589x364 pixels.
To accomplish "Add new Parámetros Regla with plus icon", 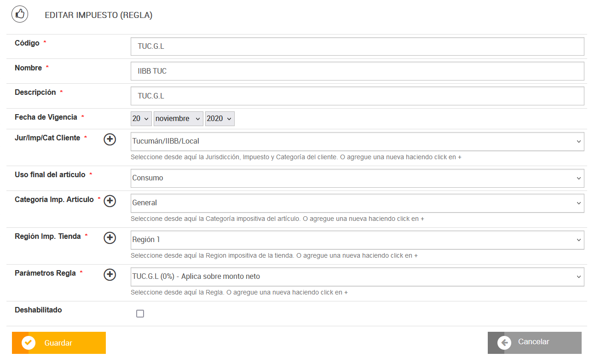I will [x=110, y=275].
